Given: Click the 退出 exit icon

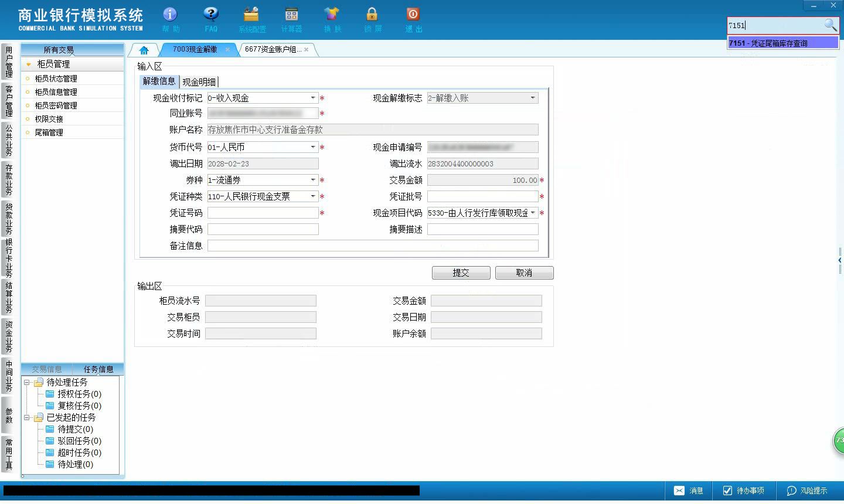Looking at the screenshot, I should 413,19.
